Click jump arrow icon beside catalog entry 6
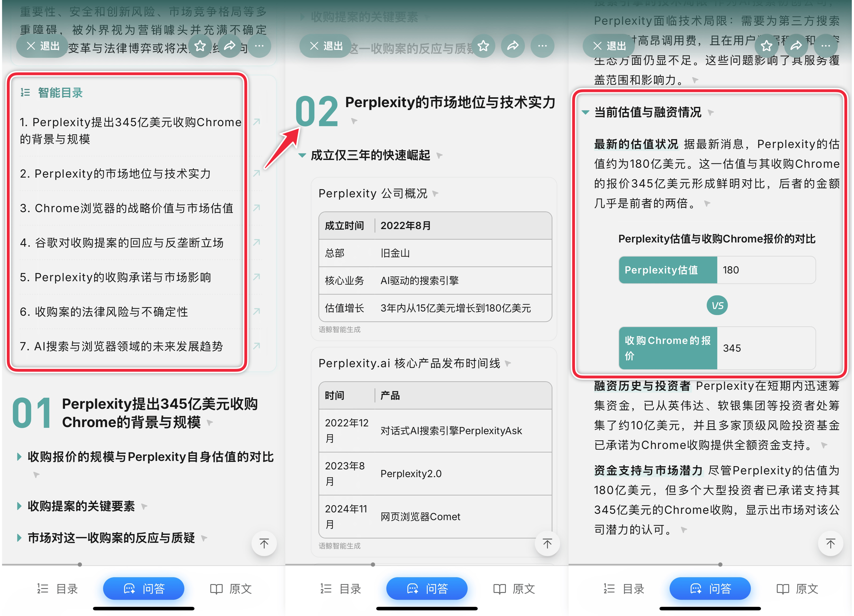The image size is (854, 616). coord(256,311)
